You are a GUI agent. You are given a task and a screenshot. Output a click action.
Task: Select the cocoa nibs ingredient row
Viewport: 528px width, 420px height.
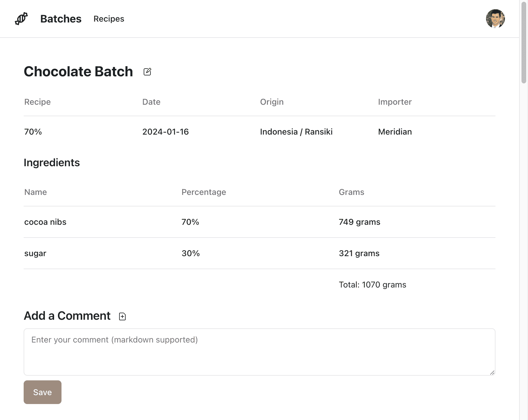[260, 222]
